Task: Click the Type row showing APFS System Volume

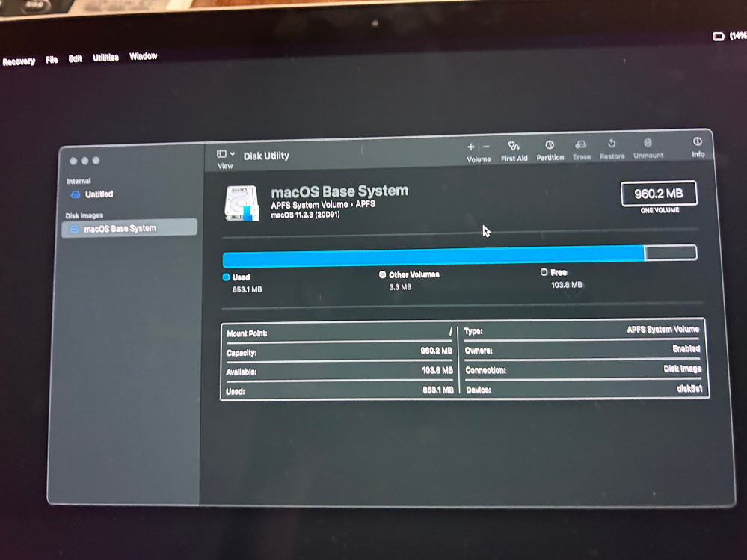Action: (x=582, y=330)
